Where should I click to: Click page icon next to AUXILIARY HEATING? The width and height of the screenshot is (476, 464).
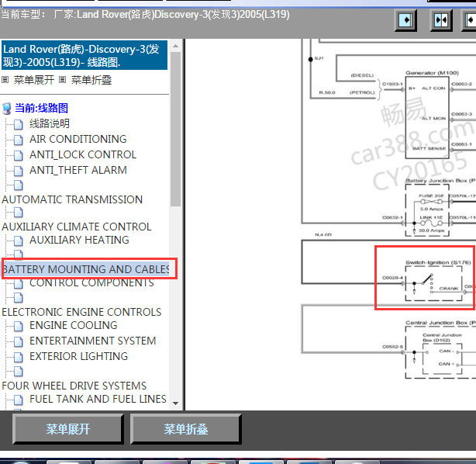click(x=18, y=241)
